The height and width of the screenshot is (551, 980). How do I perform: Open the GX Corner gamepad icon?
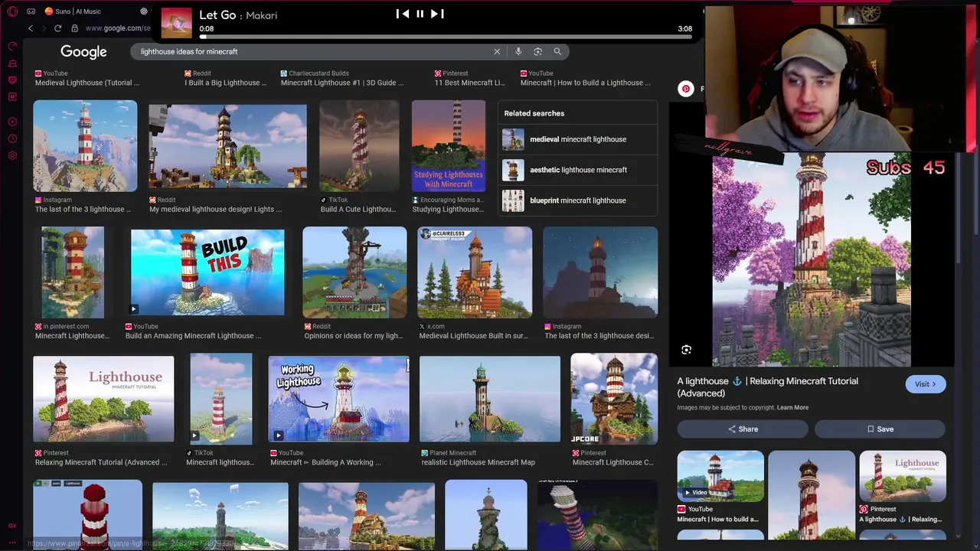coord(31,11)
